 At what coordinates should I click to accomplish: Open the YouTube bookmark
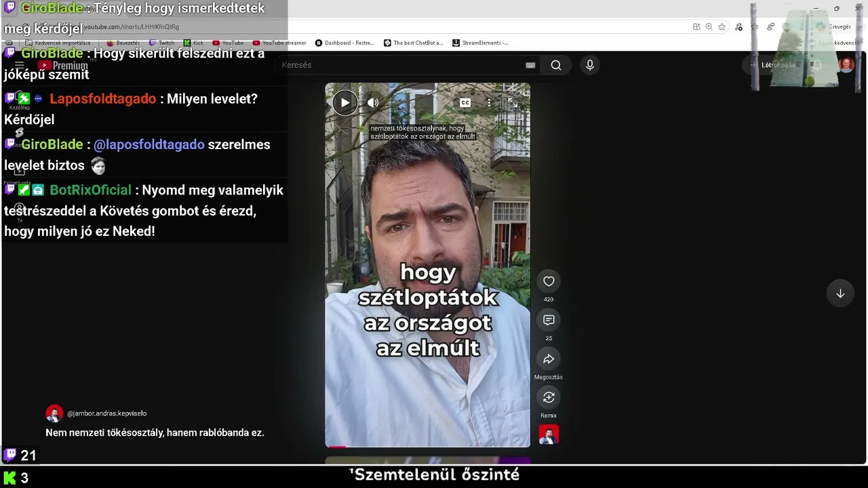pos(228,43)
